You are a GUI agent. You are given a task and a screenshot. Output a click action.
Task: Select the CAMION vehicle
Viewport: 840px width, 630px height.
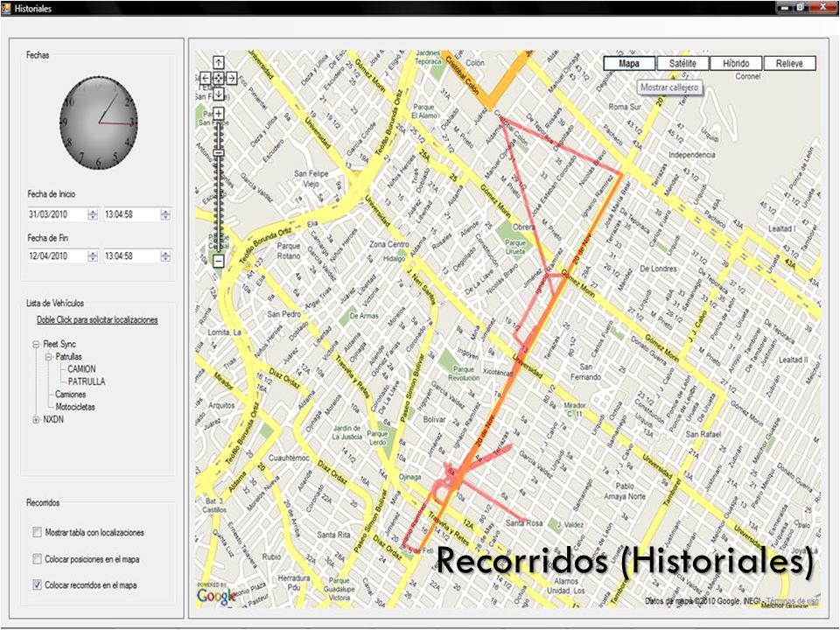pyautogui.click(x=81, y=369)
